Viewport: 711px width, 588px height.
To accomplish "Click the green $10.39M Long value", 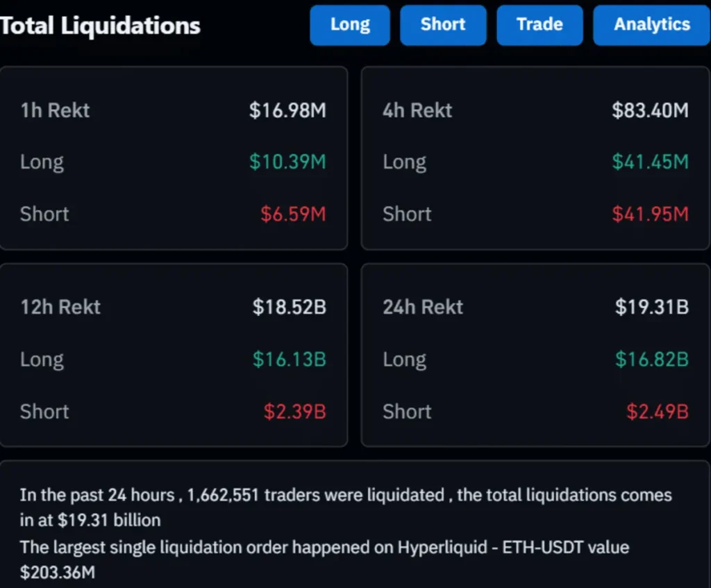I will (x=287, y=162).
